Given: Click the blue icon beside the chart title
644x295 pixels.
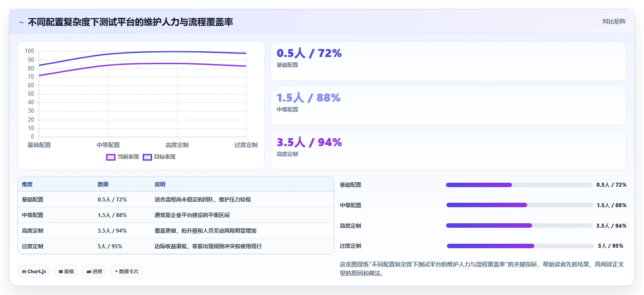Looking at the screenshot, I should (x=21, y=22).
